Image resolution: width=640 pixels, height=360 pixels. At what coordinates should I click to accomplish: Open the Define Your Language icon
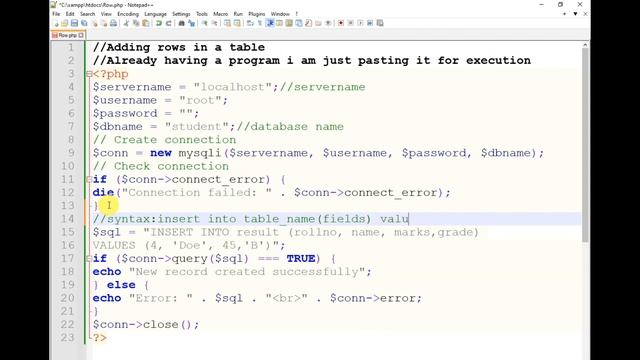click(x=279, y=23)
